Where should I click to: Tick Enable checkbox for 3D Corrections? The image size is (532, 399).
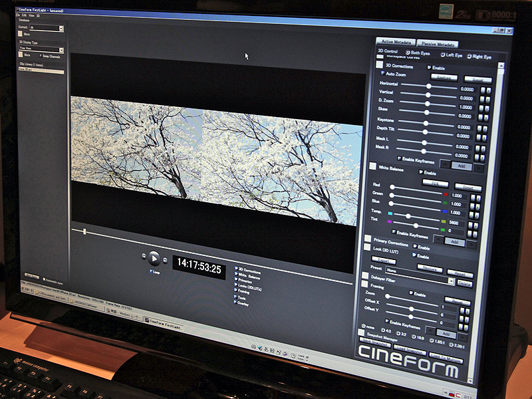click(x=429, y=68)
